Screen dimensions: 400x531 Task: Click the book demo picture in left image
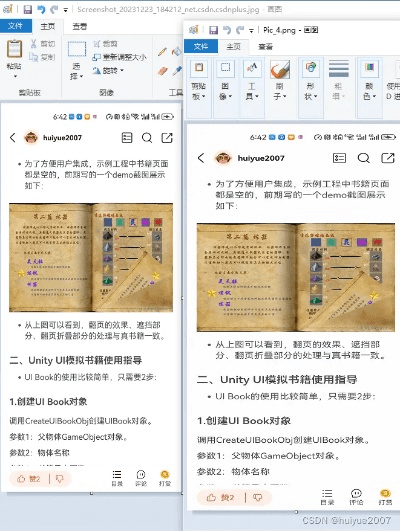tap(91, 257)
